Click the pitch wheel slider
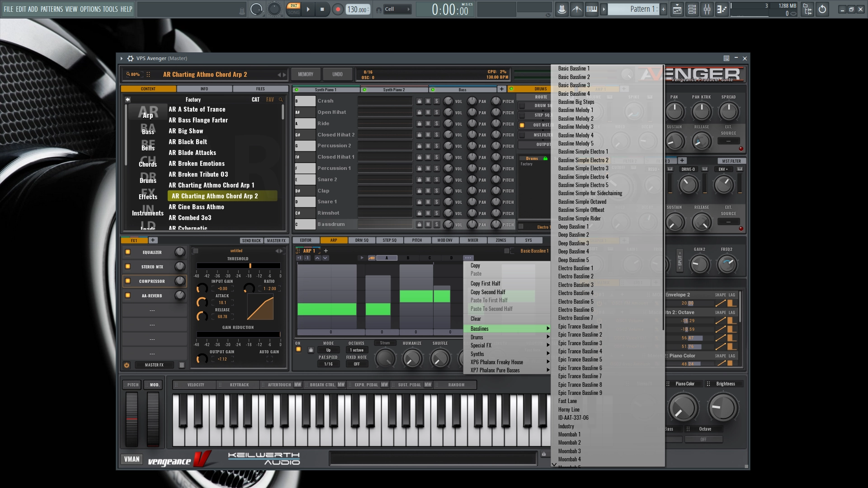Image resolution: width=868 pixels, height=488 pixels. tap(132, 419)
